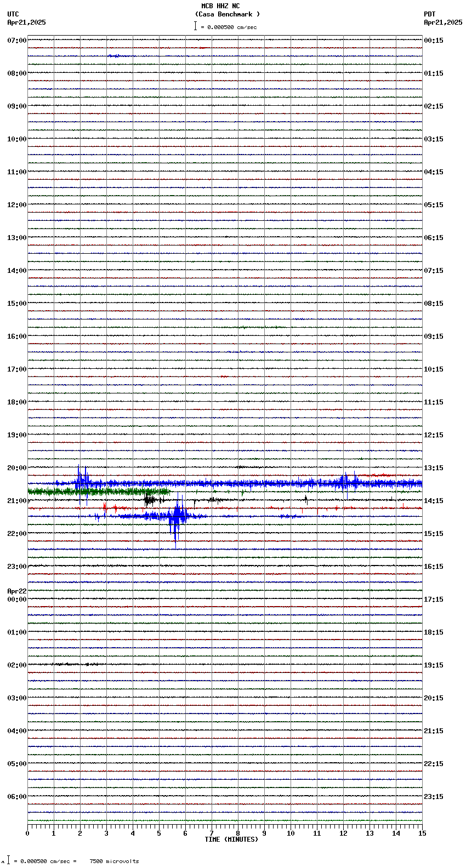Click the scale bar icon beside top scale text
The image size is (466, 868).
point(195,26)
